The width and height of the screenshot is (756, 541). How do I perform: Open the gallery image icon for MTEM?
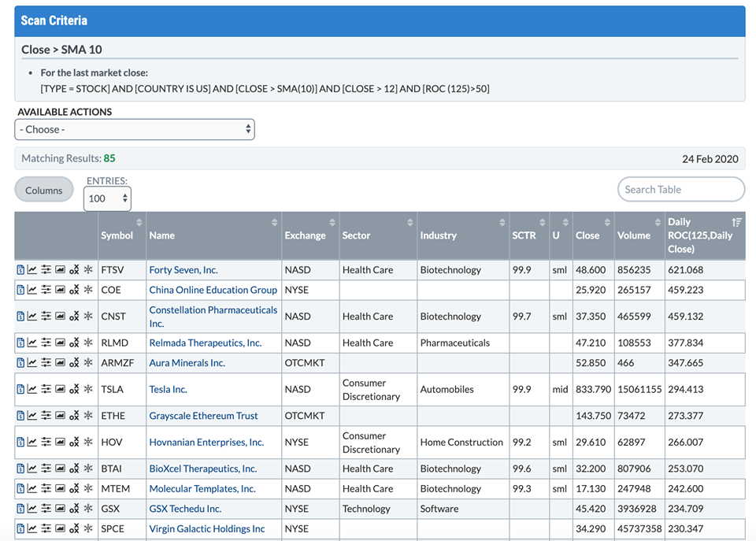[x=61, y=488]
